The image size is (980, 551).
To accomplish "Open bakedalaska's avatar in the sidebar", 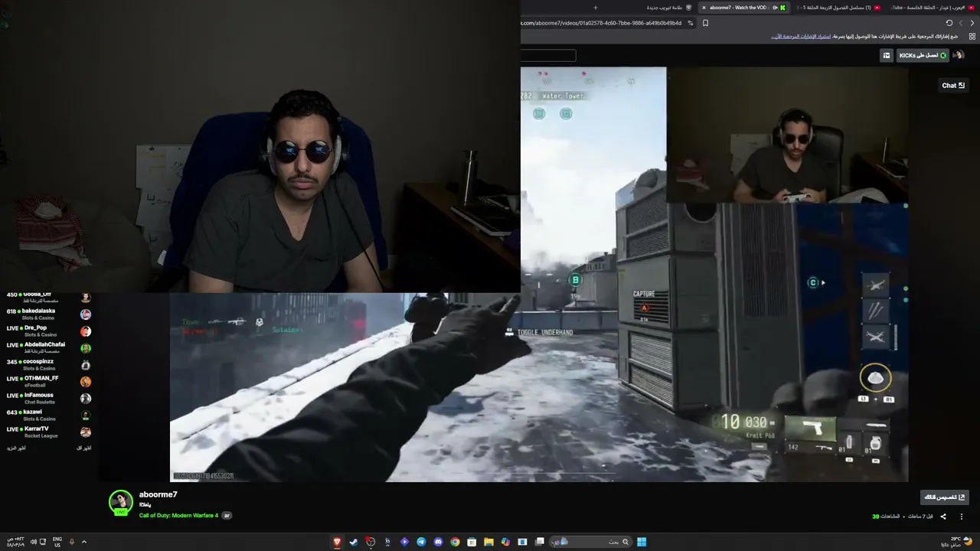I will coord(86,315).
